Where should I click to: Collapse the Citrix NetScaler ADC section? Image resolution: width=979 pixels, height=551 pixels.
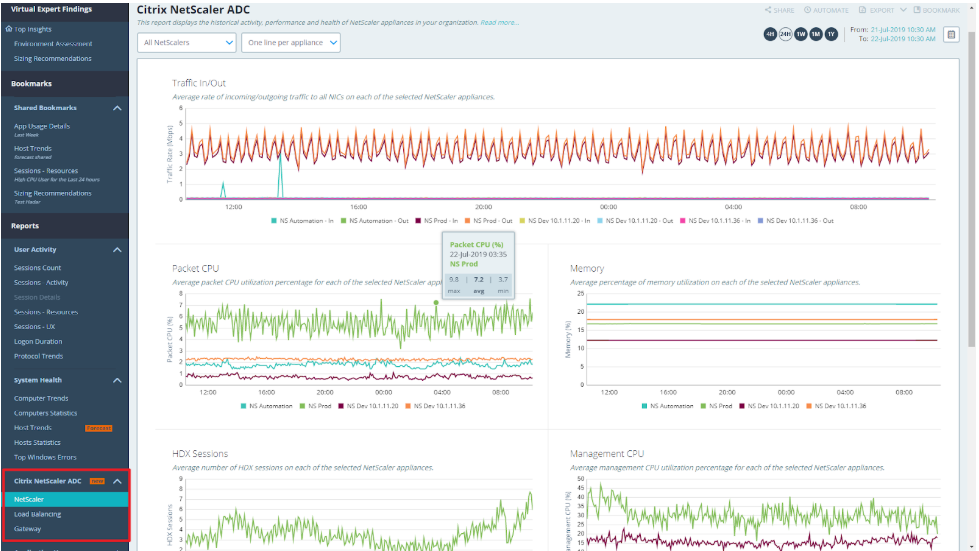[117, 481]
